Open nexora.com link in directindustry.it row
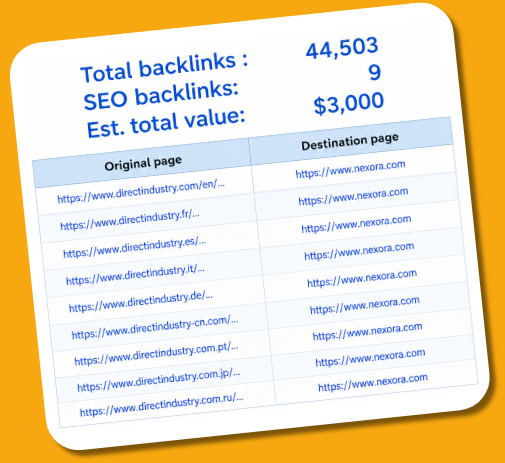The height and width of the screenshot is (463, 505). click(359, 251)
